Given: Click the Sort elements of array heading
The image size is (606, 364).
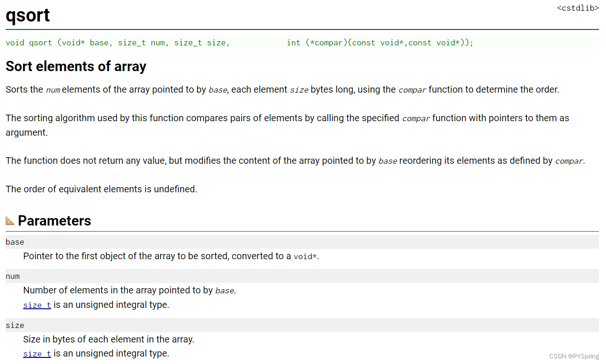Looking at the screenshot, I should 76,66.
